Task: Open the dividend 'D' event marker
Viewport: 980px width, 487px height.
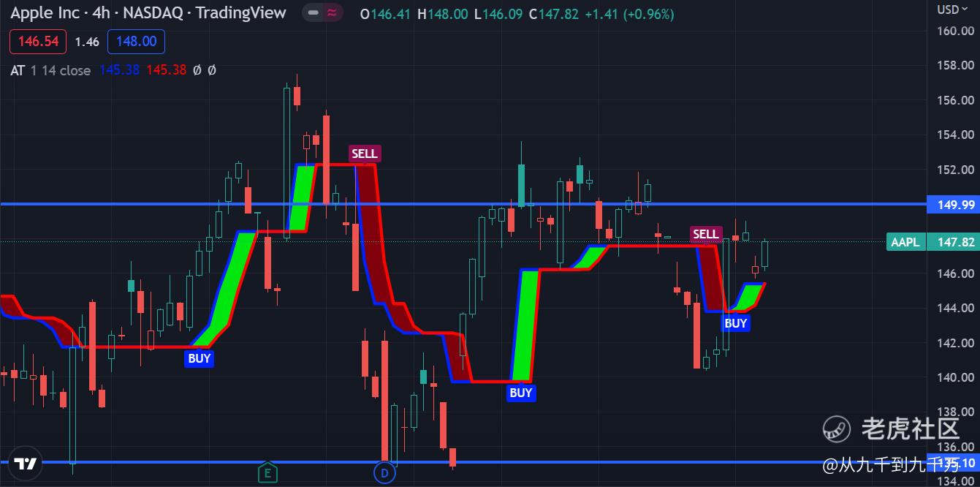Action: 384,473
